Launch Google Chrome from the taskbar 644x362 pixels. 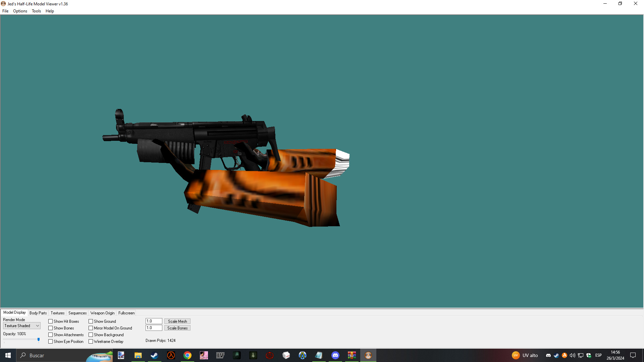187,355
